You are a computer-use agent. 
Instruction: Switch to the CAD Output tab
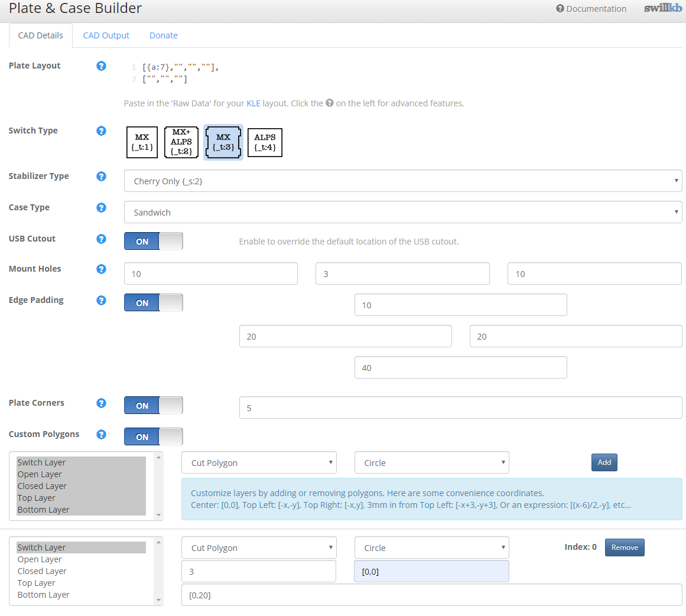click(106, 35)
